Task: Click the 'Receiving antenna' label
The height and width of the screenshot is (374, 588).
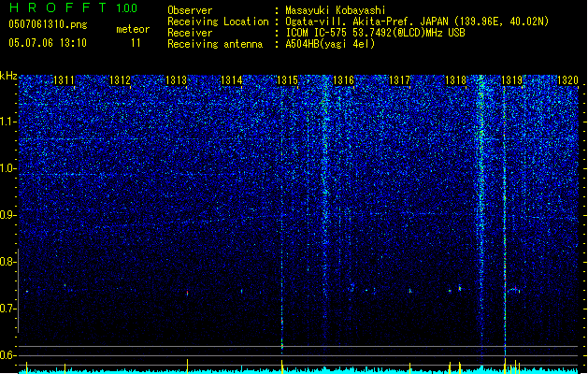Action: click(x=215, y=44)
